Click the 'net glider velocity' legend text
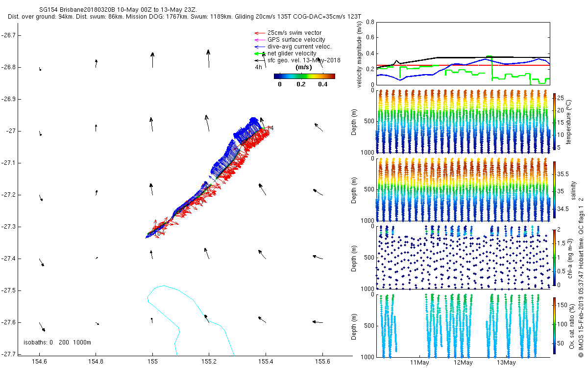The width and height of the screenshot is (588, 368). point(292,53)
